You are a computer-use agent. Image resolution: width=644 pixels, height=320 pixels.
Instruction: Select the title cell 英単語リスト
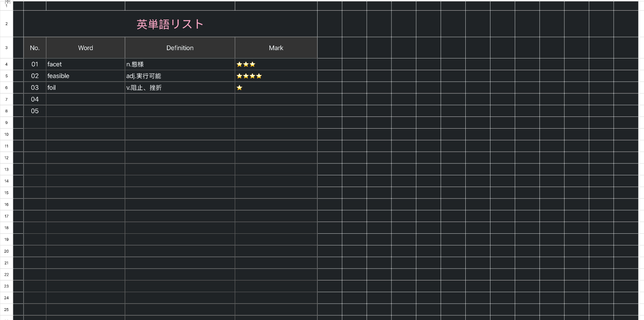pos(170,24)
